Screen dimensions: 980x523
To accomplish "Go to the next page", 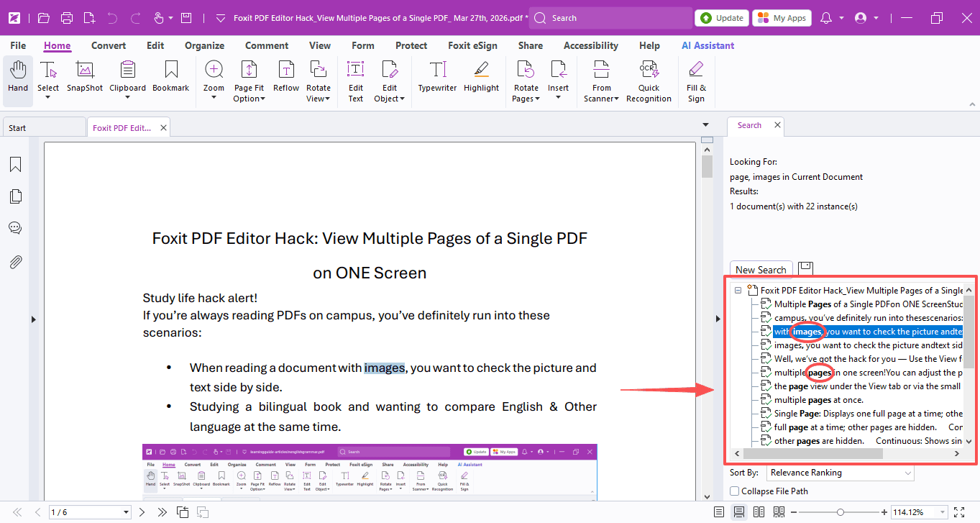I will point(142,512).
